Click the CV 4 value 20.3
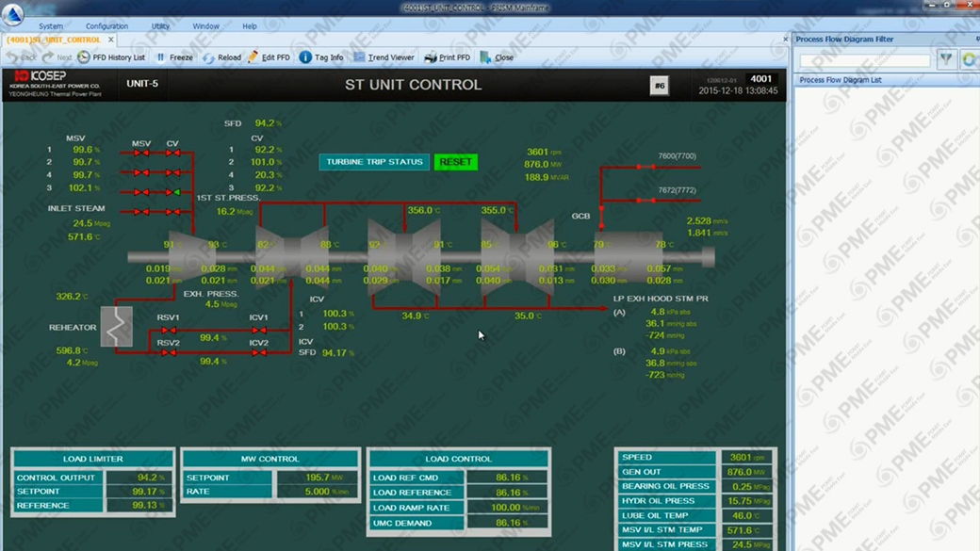This screenshot has height=551, width=980. coord(265,175)
